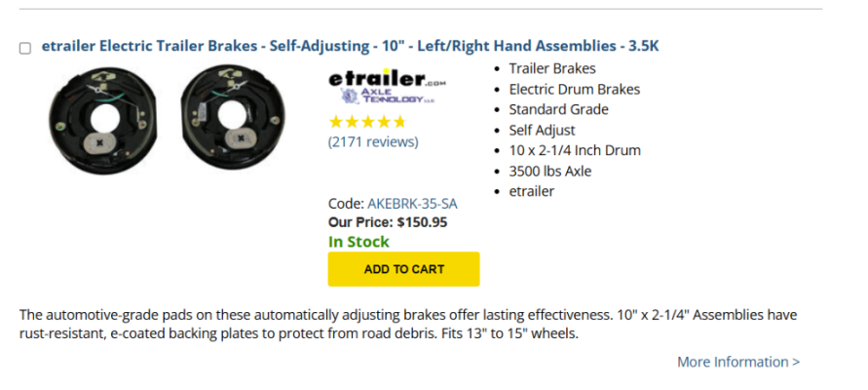
Task: Check the product comparison checkbox
Action: click(x=25, y=48)
